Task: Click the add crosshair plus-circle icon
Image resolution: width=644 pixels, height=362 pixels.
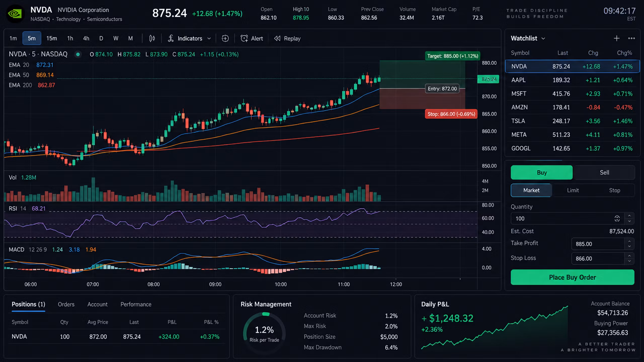Action: click(x=225, y=38)
